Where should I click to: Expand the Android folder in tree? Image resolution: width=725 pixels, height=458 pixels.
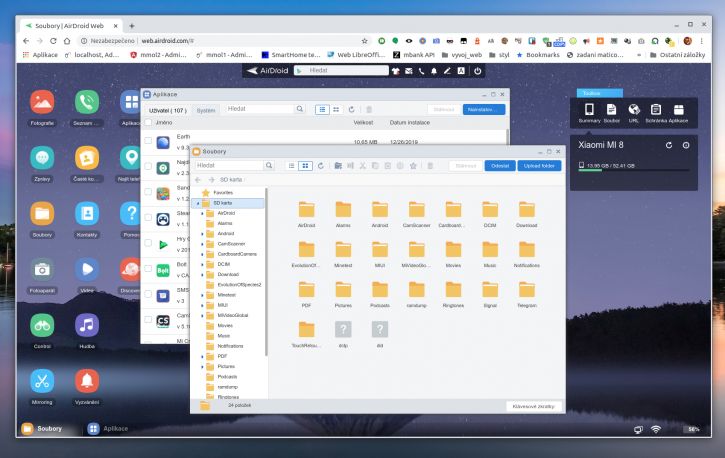(203, 234)
